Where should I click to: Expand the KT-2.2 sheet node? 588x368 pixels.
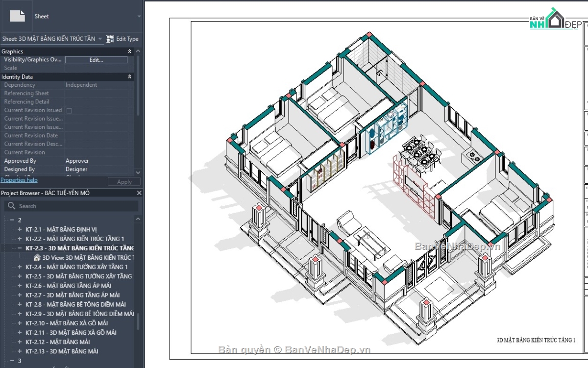click(20, 239)
